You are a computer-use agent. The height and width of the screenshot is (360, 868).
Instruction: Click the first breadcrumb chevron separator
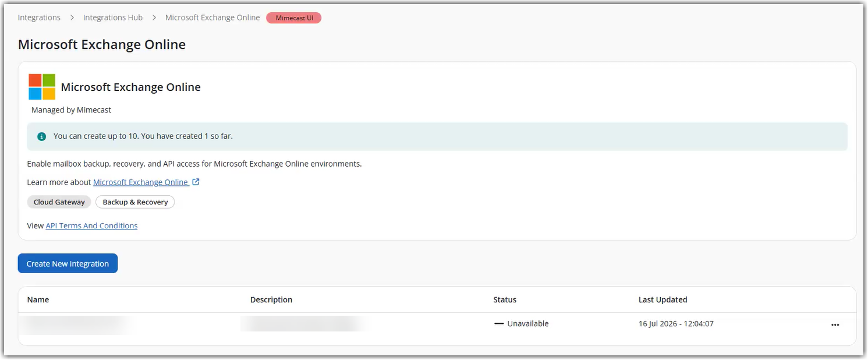[72, 17]
